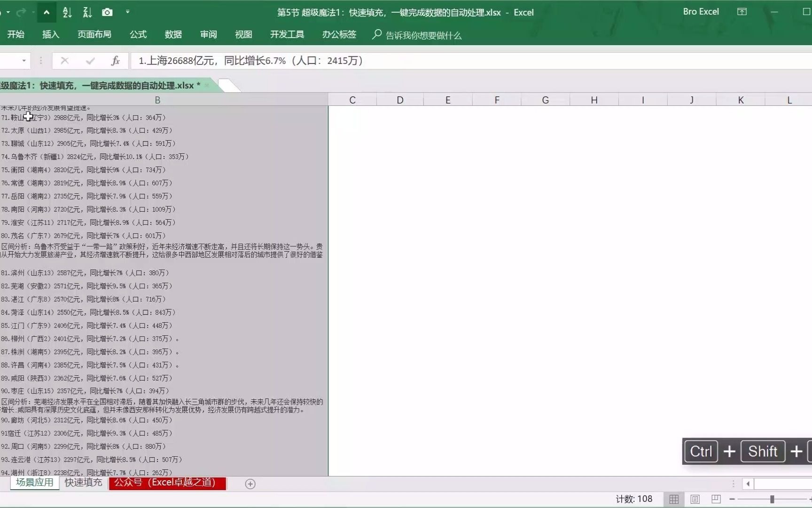The height and width of the screenshot is (508, 812).
Task: Switch to the red 公众号 sheet tab
Action: (167, 483)
